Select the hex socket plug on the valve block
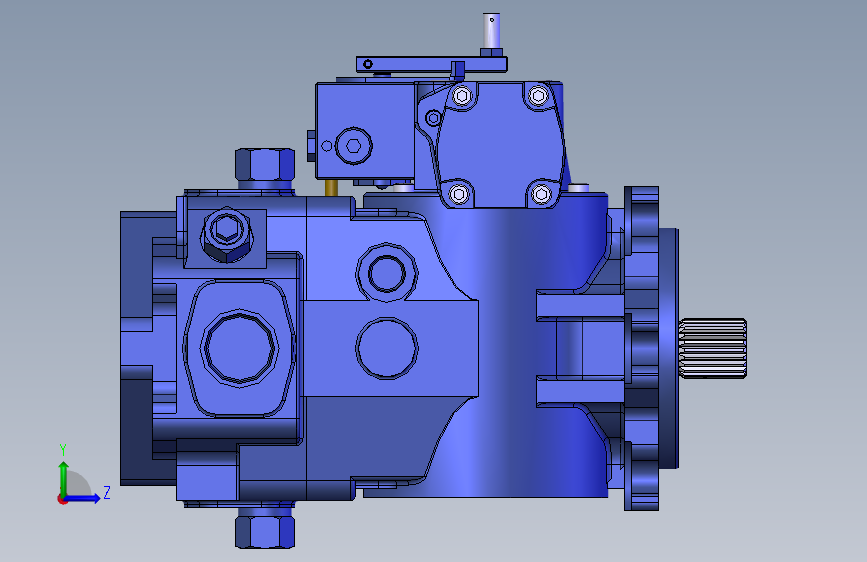This screenshot has width=867, height=562. 354,146
